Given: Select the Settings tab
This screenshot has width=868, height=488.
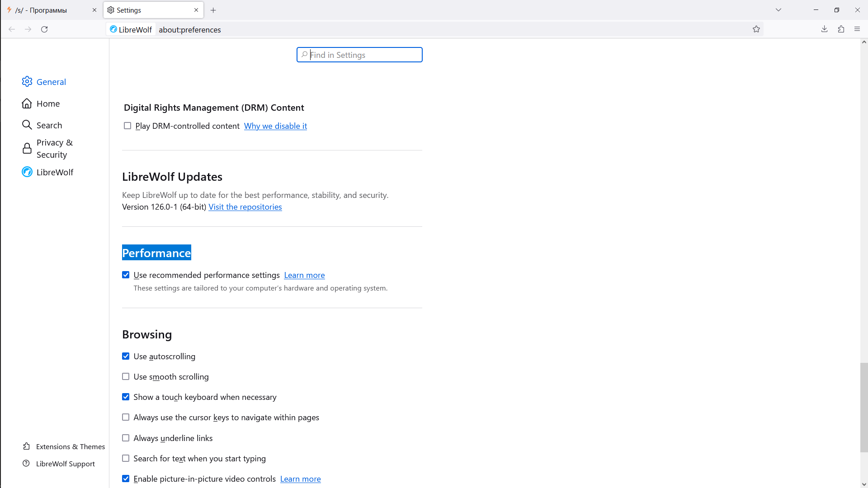Looking at the screenshot, I should [153, 10].
